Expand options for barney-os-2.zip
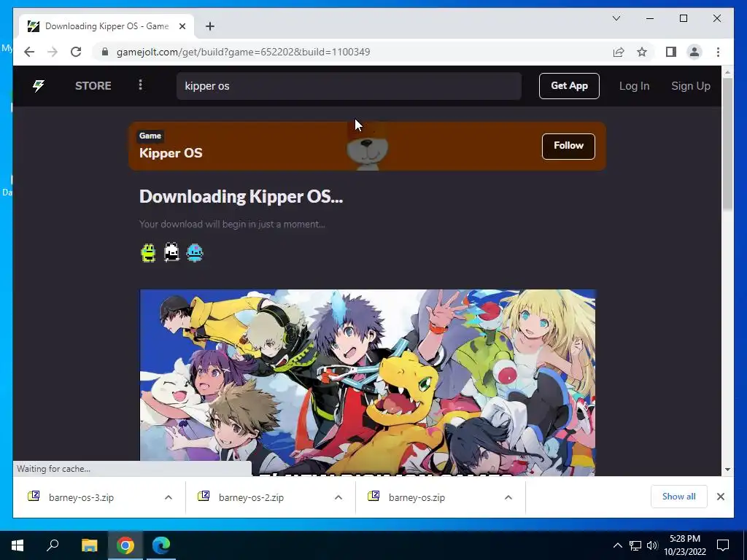This screenshot has width=747, height=560. [x=338, y=497]
